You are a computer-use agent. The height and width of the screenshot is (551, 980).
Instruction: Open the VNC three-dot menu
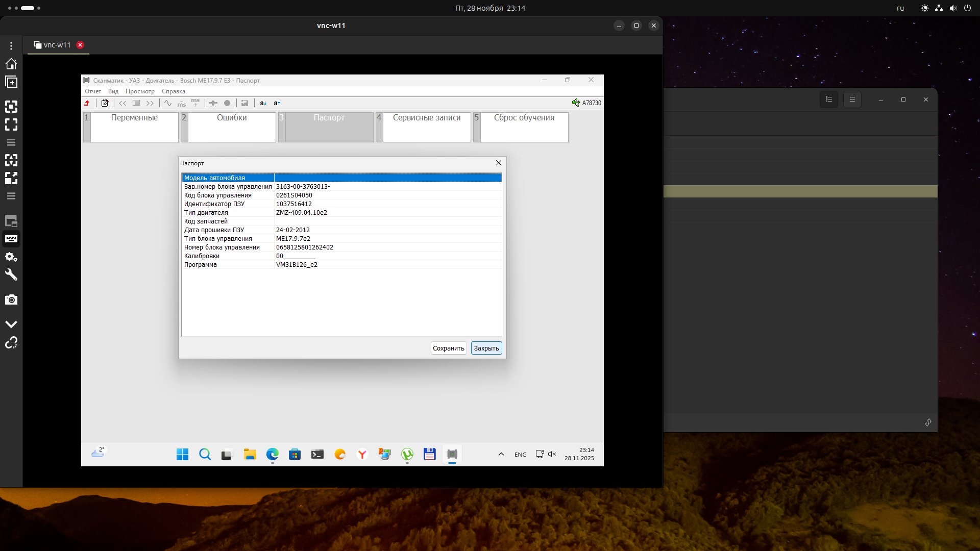[11, 46]
